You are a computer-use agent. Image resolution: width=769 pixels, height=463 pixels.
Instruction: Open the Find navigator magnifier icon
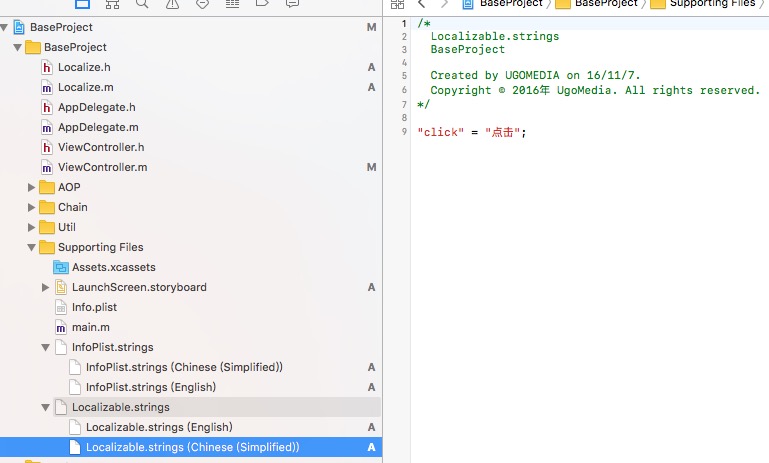(142, 4)
